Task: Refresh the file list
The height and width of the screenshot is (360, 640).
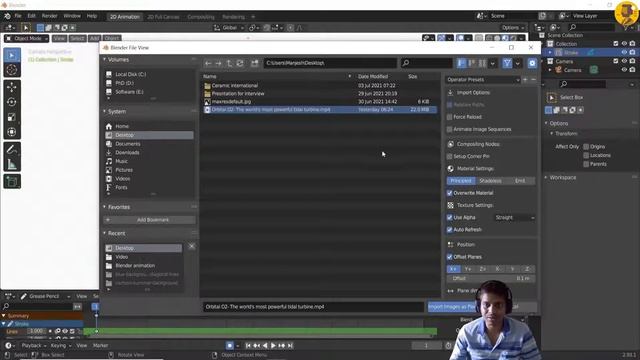Action: tap(240, 63)
